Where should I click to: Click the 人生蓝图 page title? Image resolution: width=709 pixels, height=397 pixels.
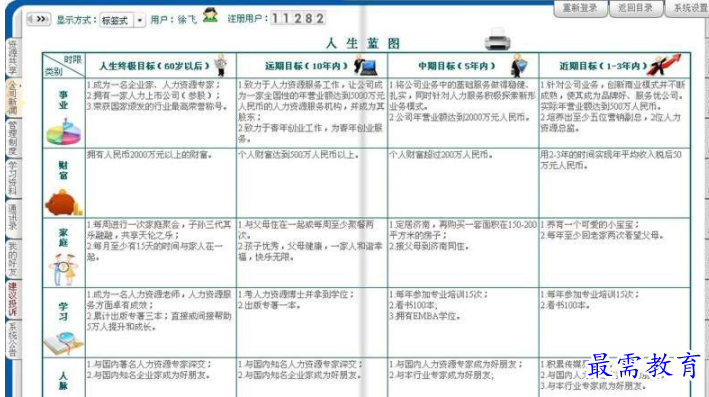point(364,43)
